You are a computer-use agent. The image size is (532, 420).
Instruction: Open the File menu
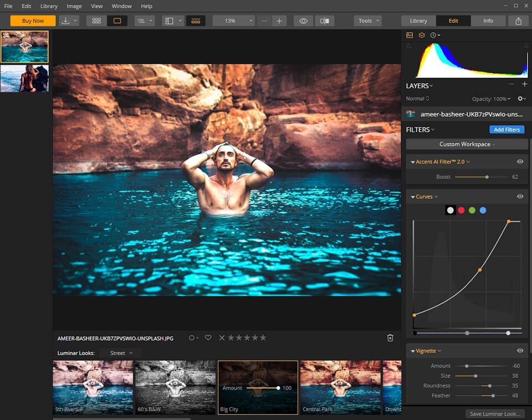coord(8,6)
